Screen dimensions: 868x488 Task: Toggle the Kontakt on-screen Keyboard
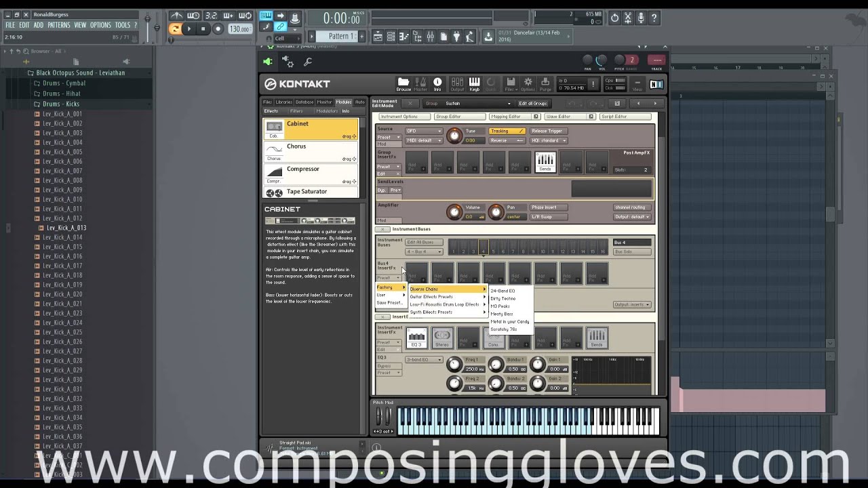pyautogui.click(x=474, y=84)
